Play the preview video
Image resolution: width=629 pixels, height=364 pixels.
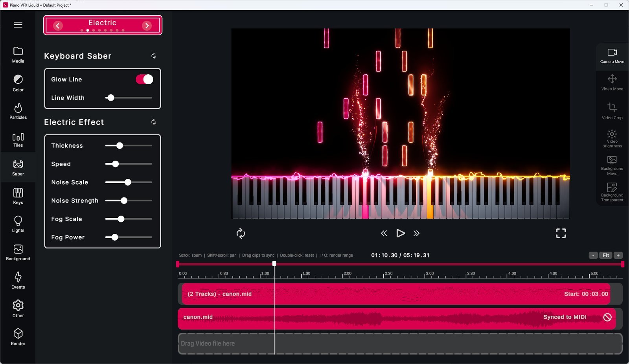400,233
